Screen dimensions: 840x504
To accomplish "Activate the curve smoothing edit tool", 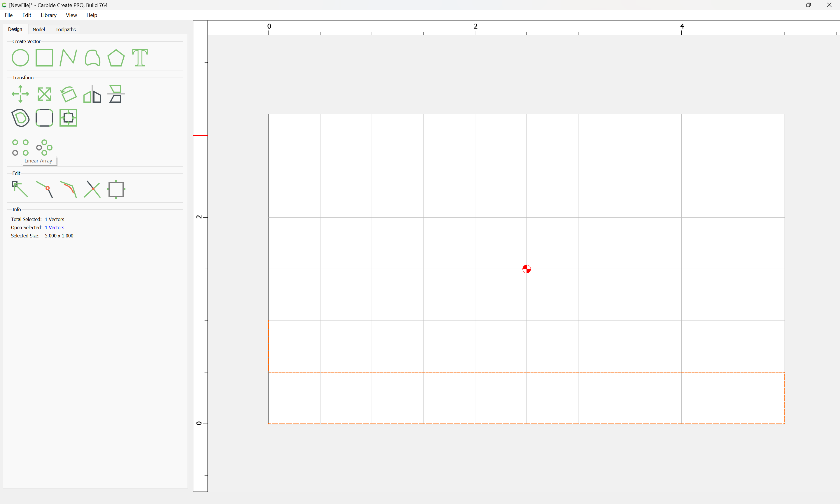I will pyautogui.click(x=68, y=189).
